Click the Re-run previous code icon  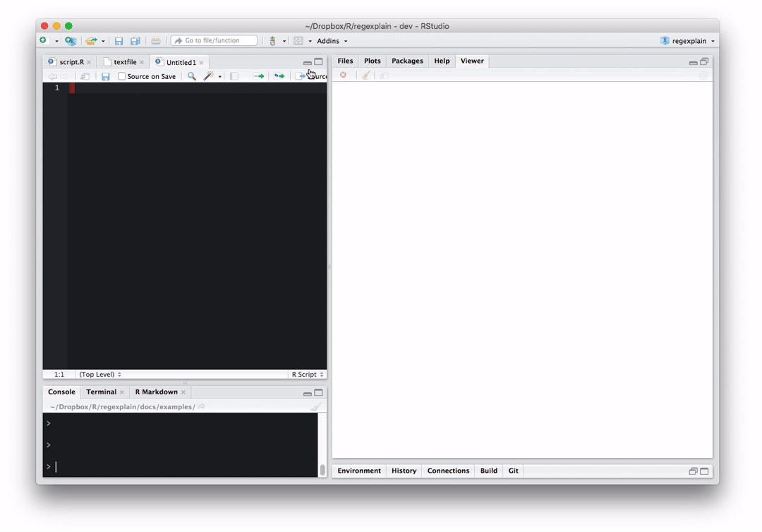(x=279, y=76)
